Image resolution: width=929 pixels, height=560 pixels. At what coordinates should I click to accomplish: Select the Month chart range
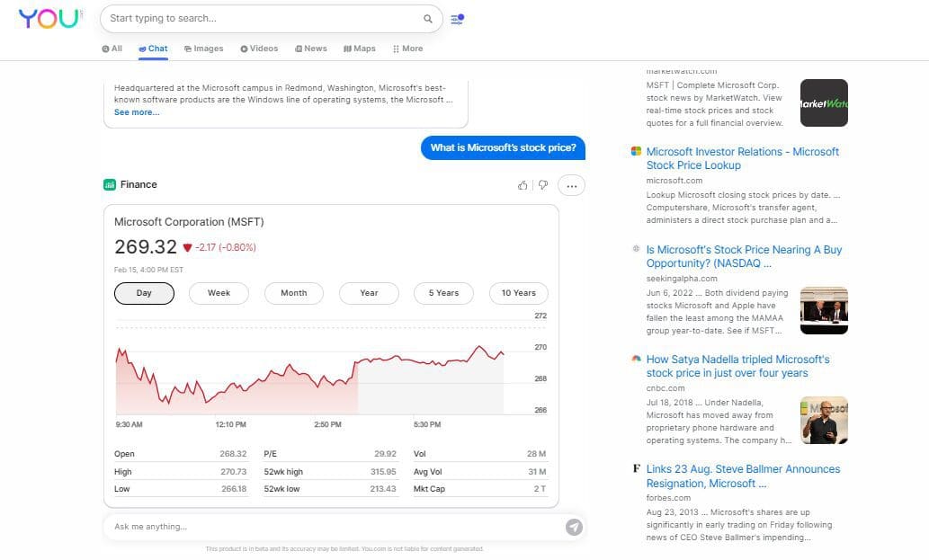coord(294,293)
